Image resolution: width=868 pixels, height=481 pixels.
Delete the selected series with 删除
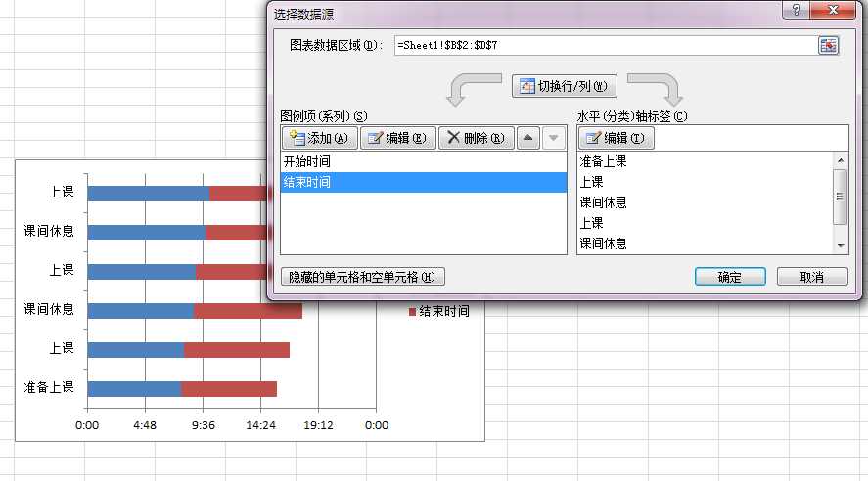coord(477,138)
